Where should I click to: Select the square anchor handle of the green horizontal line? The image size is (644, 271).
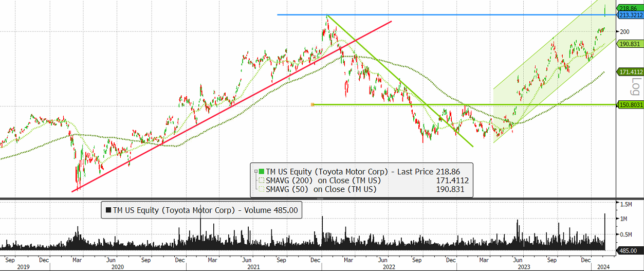click(312, 104)
